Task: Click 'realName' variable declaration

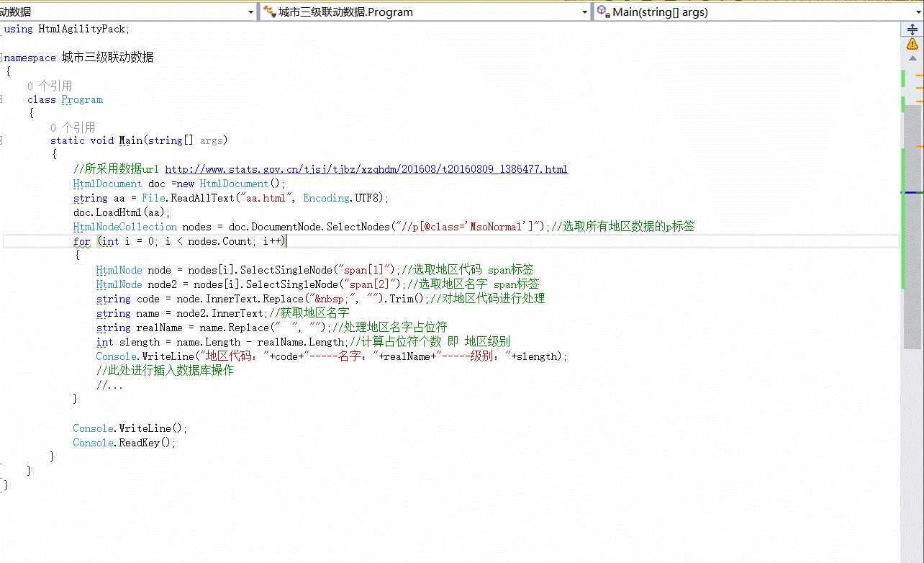Action: coord(159,328)
